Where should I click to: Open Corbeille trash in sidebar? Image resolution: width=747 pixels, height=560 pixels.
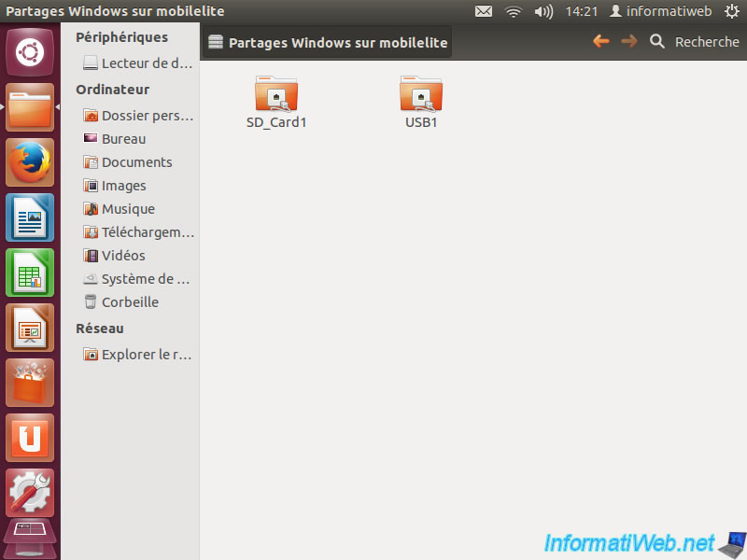(130, 302)
